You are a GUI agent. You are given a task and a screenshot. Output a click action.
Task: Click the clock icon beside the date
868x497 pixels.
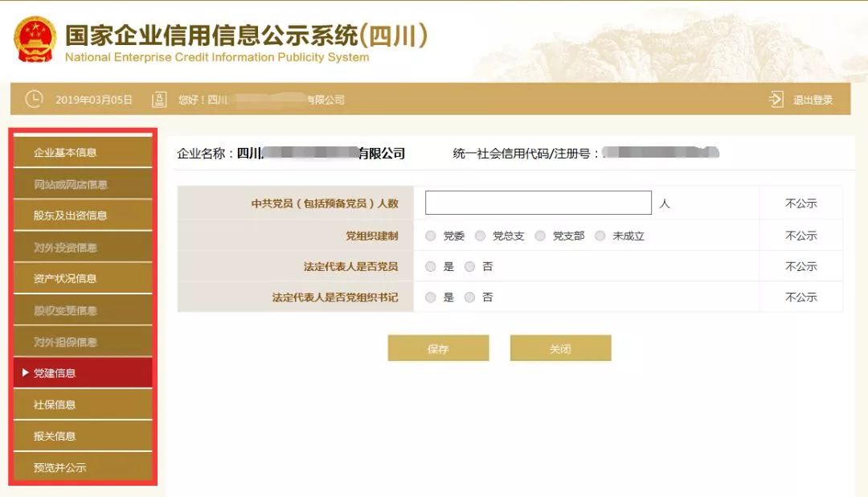pos(34,99)
